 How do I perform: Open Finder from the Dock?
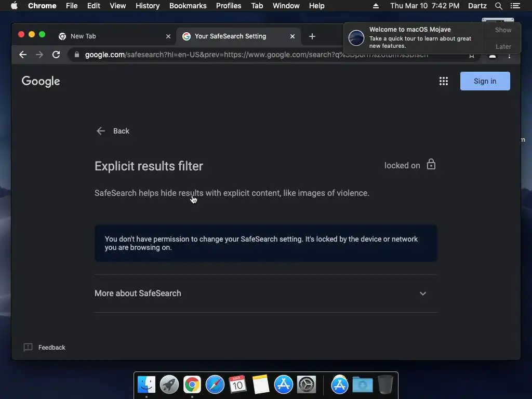(146, 385)
